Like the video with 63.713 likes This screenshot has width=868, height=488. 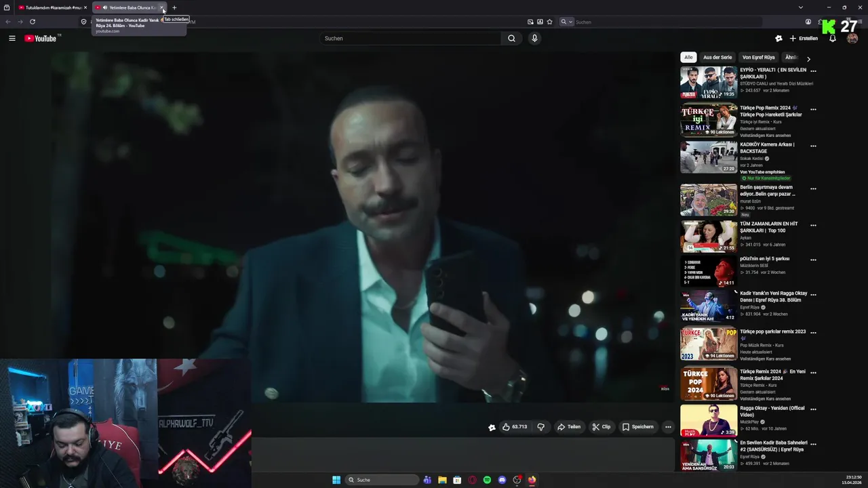point(515,427)
